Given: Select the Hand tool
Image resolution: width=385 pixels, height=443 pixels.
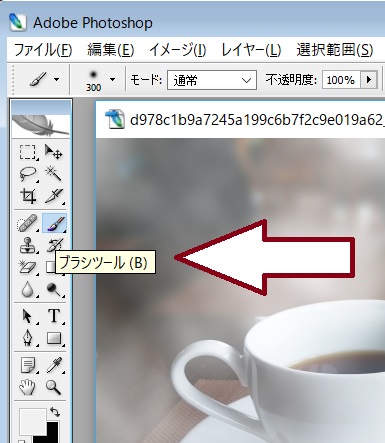Looking at the screenshot, I should [27, 387].
